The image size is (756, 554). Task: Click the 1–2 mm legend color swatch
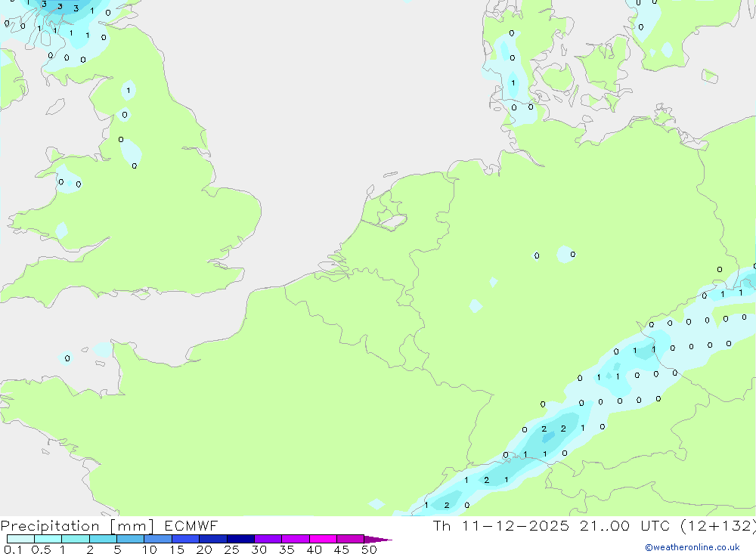pos(76,539)
